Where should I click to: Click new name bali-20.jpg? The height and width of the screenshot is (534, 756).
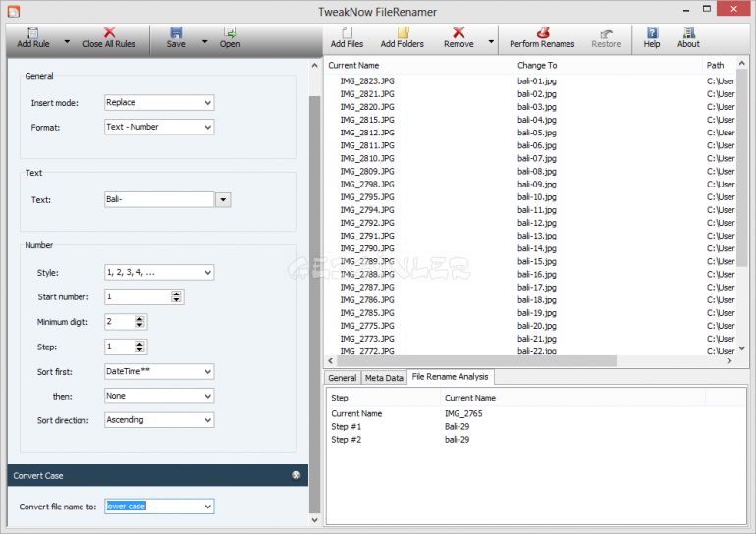(537, 326)
